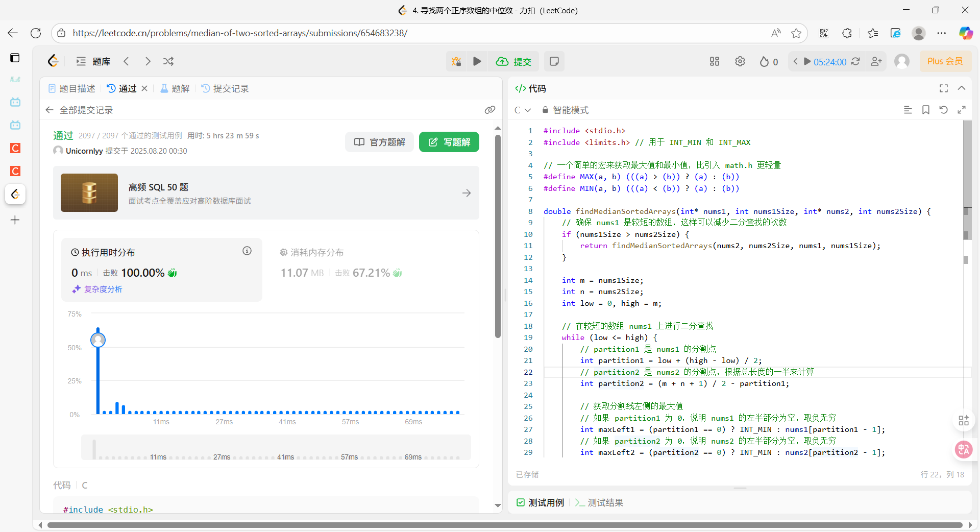Bookmark the code with bookmark icon
The image size is (980, 532).
[x=926, y=110]
